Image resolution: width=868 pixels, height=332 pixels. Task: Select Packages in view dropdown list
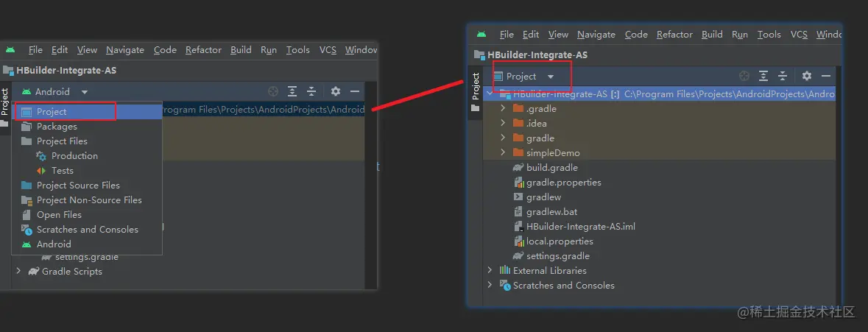87,126
